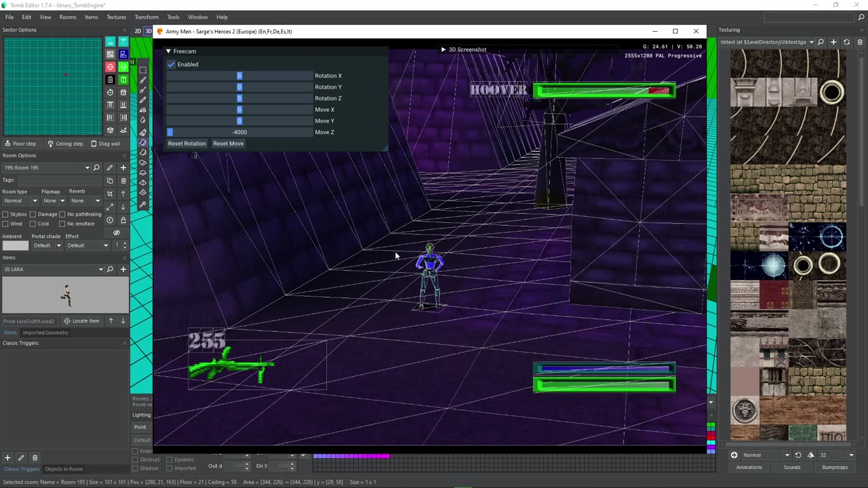Edit room with pencil icon
The width and height of the screenshot is (868, 488).
pos(110,167)
